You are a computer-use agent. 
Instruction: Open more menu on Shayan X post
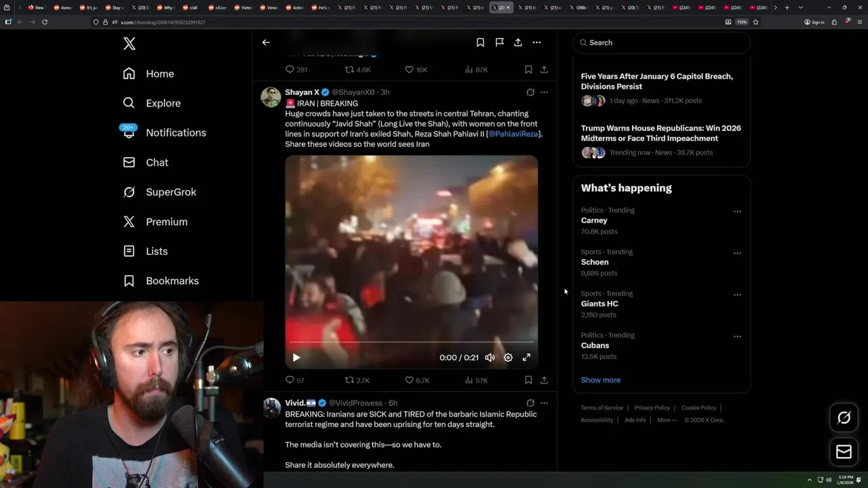(x=544, y=92)
